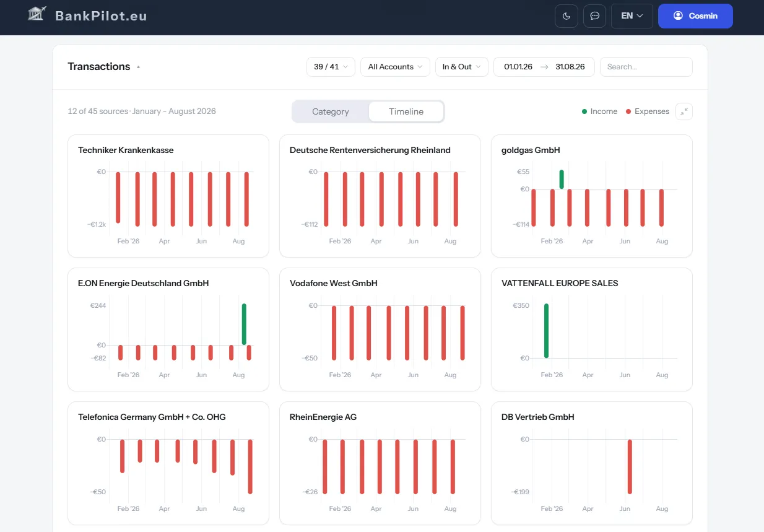This screenshot has width=764, height=532.
Task: Click the €244 axis label in E.ON chart
Action: pyautogui.click(x=98, y=305)
